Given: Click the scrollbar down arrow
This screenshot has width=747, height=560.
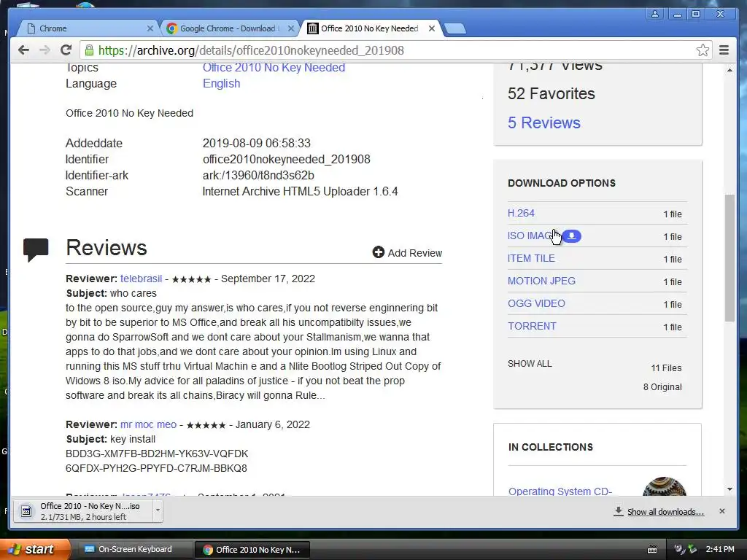Looking at the screenshot, I should click(x=729, y=489).
